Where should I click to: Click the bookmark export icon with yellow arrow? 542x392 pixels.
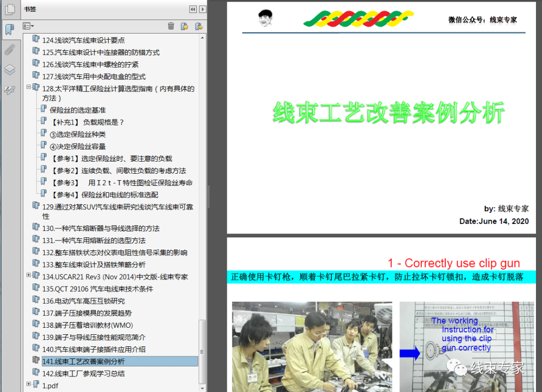pyautogui.click(x=199, y=26)
